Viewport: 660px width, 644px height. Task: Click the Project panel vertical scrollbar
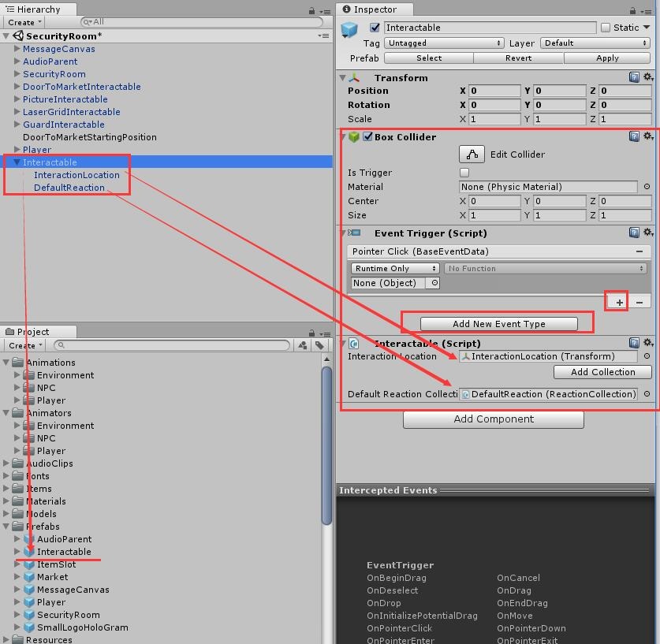(326, 446)
